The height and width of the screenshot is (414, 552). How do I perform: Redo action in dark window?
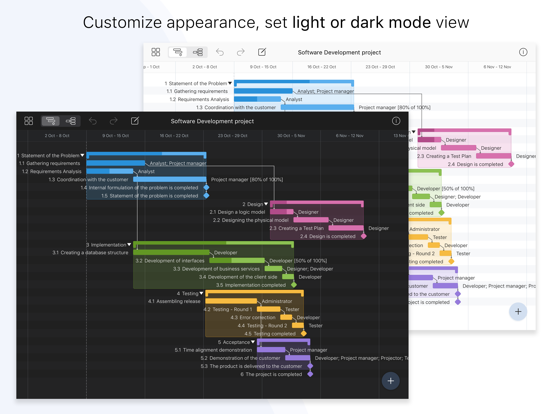coord(113,121)
